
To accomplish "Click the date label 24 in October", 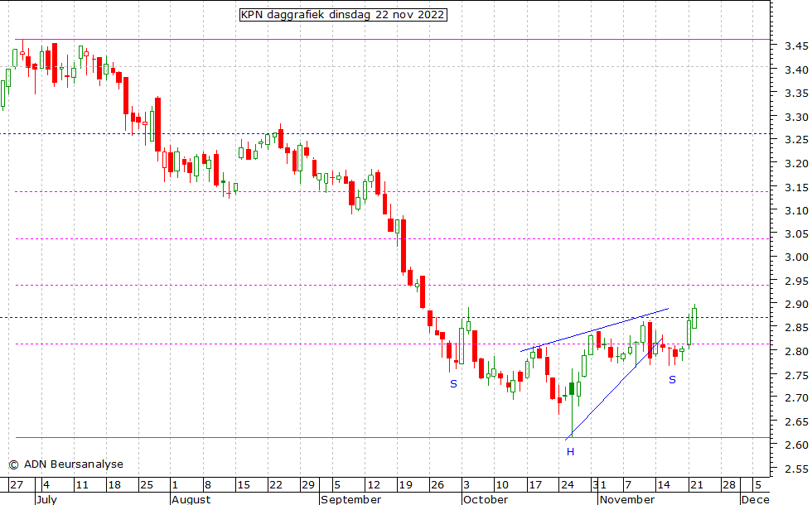I will 568,485.
